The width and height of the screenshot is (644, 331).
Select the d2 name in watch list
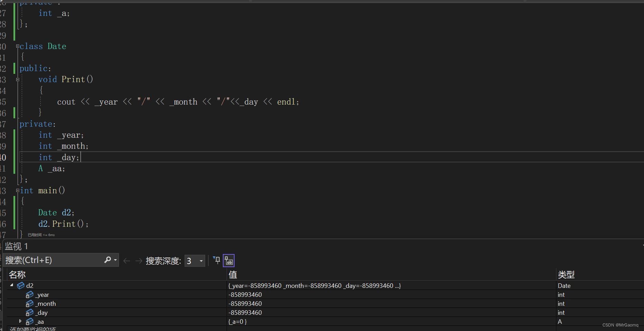[x=30, y=286]
